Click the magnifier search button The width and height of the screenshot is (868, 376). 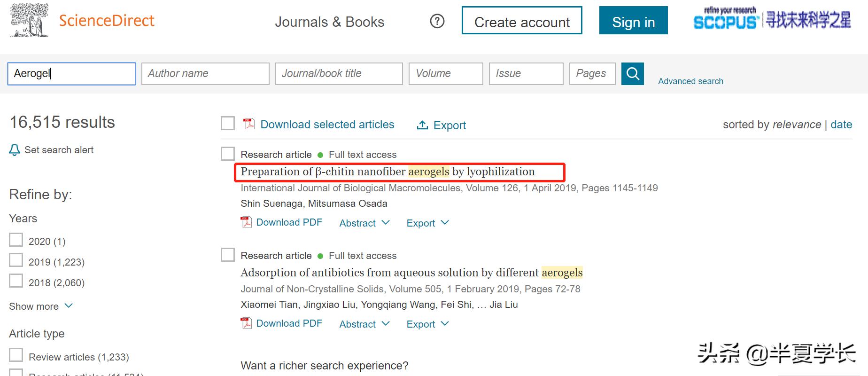632,74
